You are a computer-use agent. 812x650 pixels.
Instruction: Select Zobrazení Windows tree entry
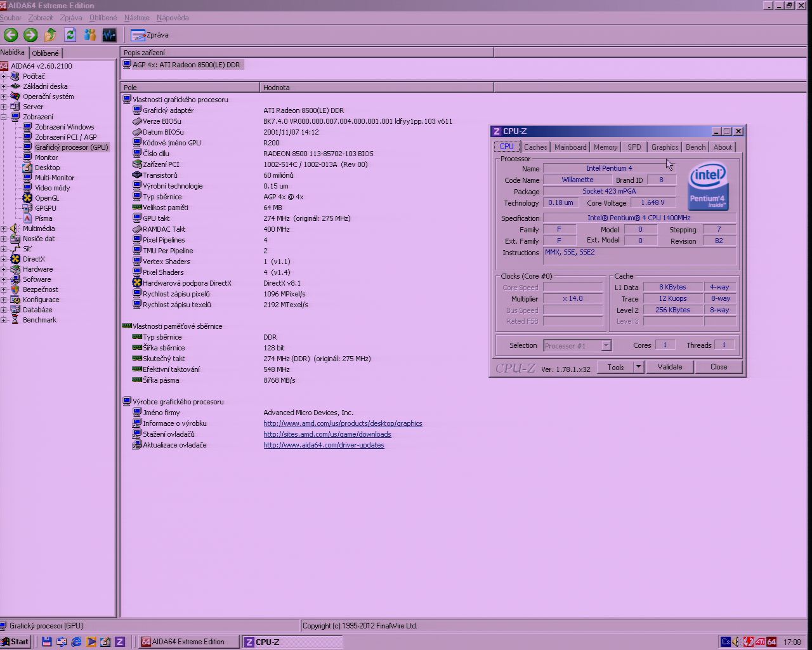pos(65,127)
